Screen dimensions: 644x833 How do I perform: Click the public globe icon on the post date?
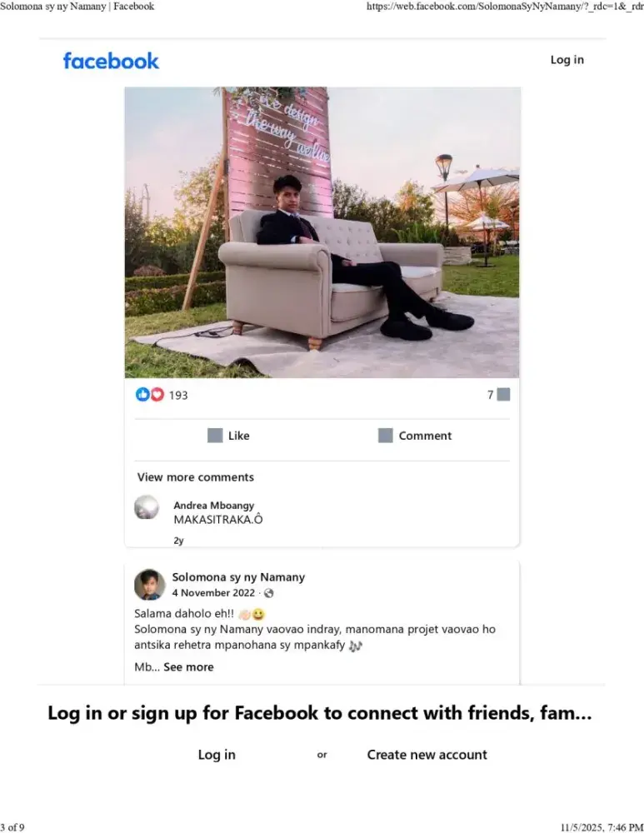tap(269, 593)
